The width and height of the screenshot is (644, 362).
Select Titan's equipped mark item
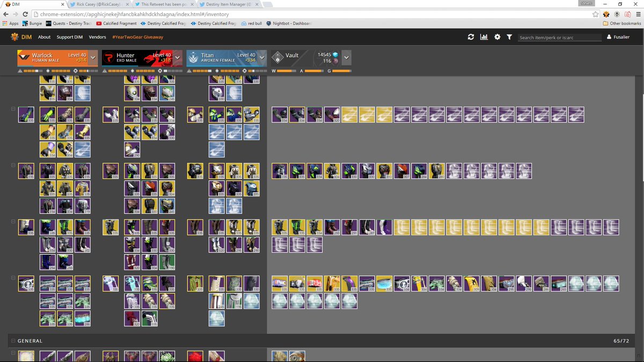point(195,284)
